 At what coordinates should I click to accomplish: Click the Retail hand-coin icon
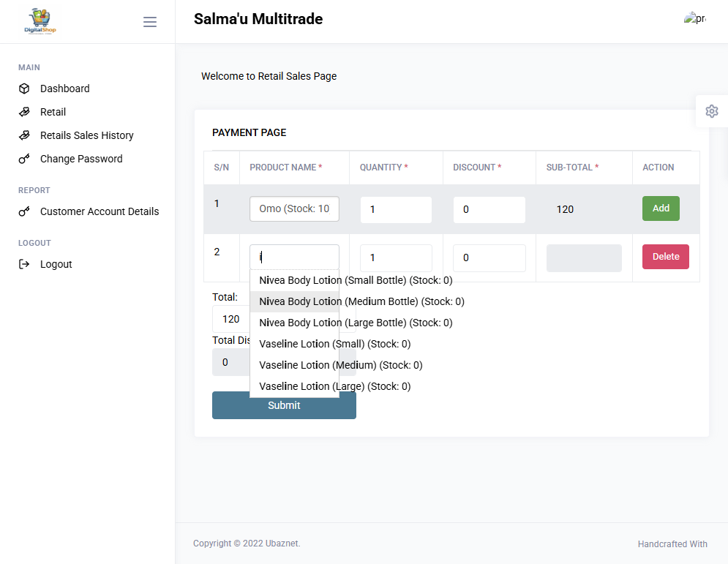24,112
